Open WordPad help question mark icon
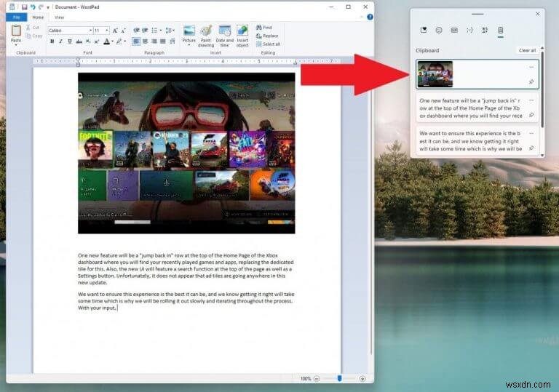The width and height of the screenshot is (559, 392). point(370,17)
